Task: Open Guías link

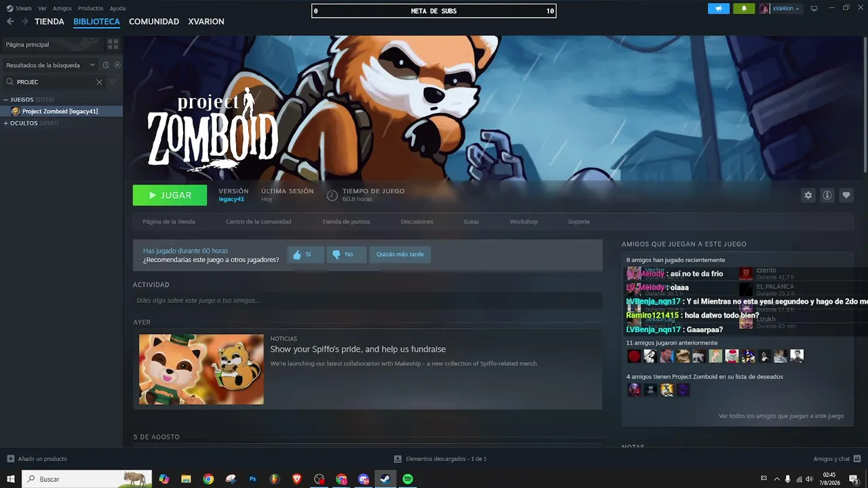Action: point(471,222)
